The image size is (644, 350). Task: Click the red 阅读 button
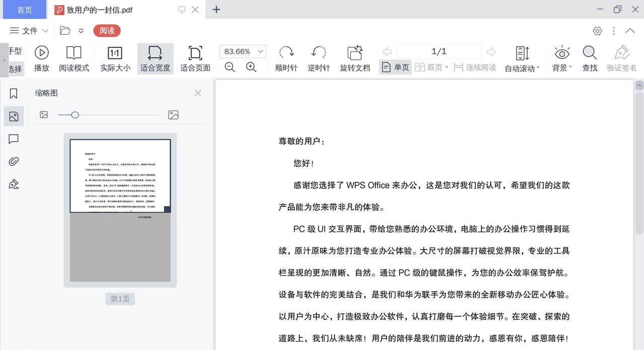point(107,31)
